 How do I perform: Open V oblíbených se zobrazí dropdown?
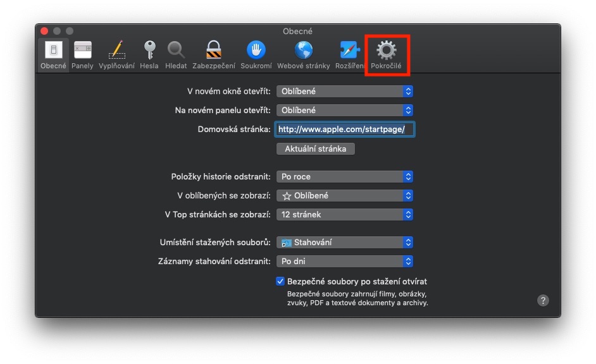tap(345, 195)
